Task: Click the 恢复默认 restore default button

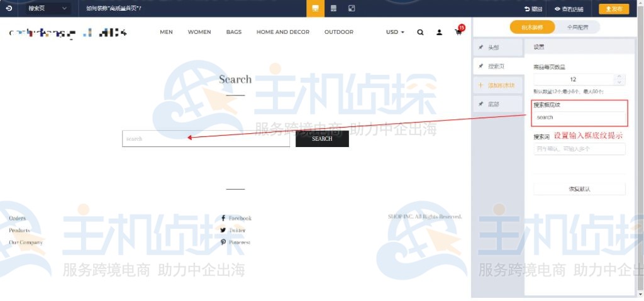Action: 579,189
